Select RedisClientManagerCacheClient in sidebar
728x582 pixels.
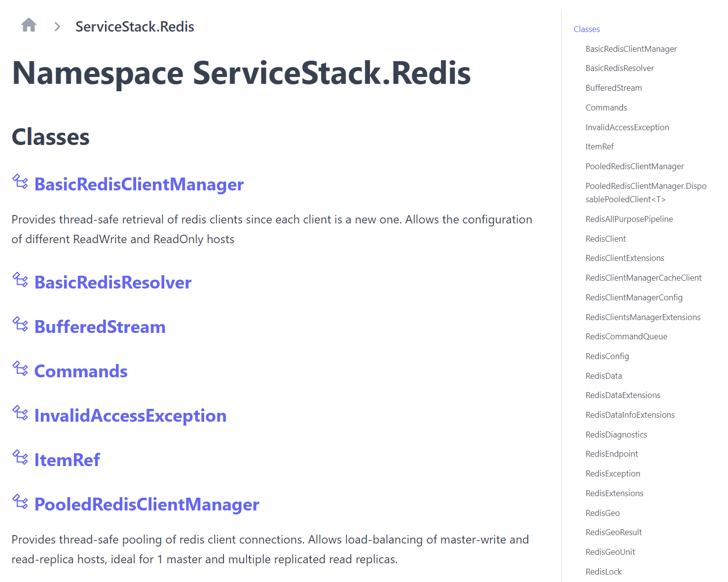click(643, 278)
